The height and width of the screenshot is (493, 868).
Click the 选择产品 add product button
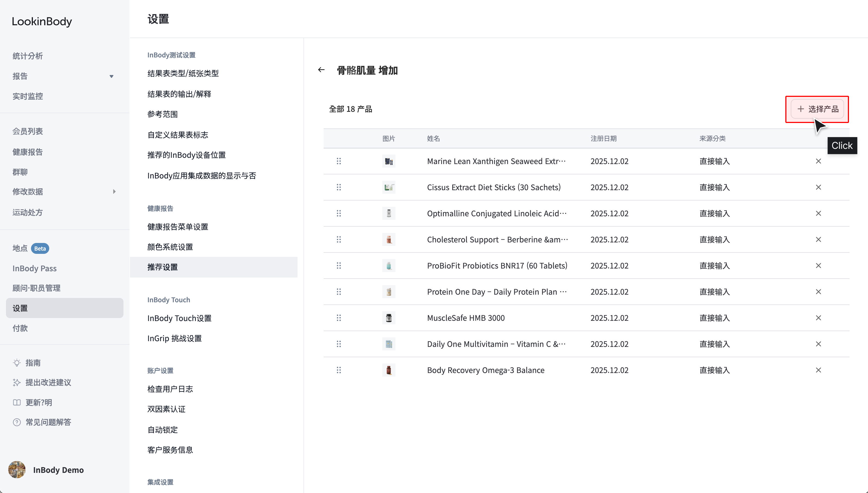pos(817,109)
